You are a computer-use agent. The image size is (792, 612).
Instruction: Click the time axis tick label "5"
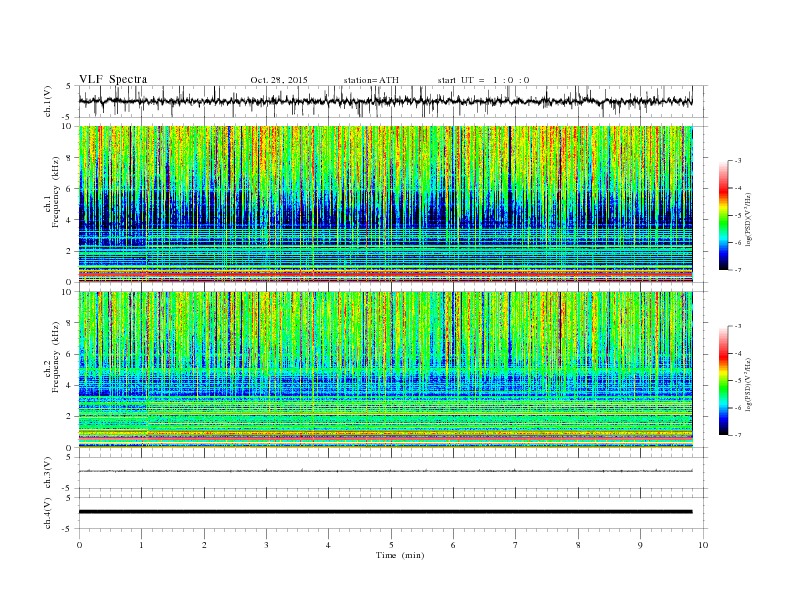pyautogui.click(x=391, y=545)
